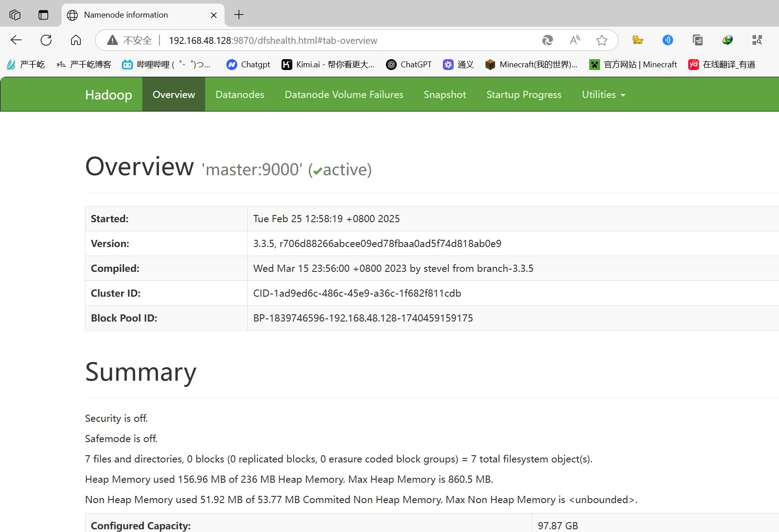Click the read aloud icon
779x532 pixels.
(575, 40)
